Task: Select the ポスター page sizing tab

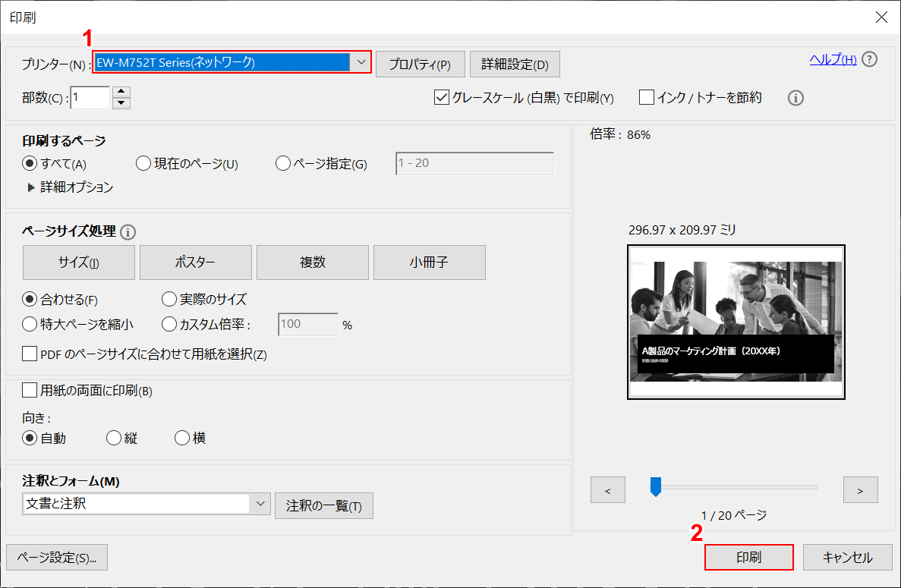Action: click(195, 263)
